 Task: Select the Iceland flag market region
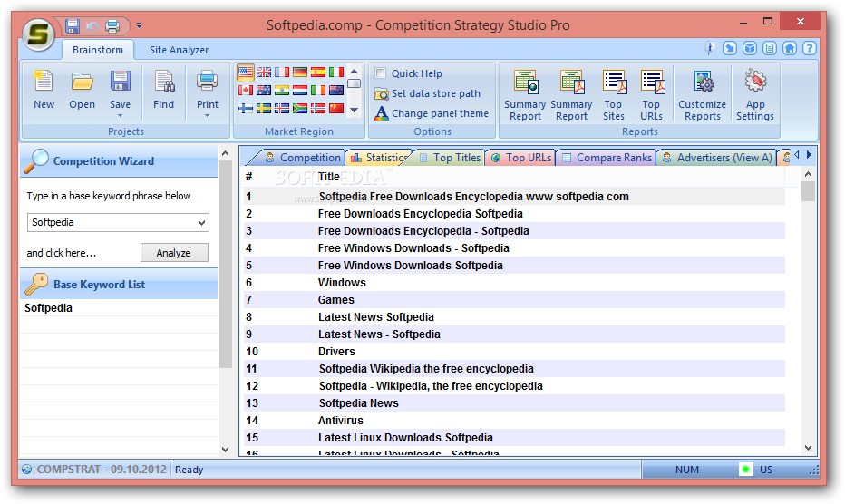tap(282, 109)
